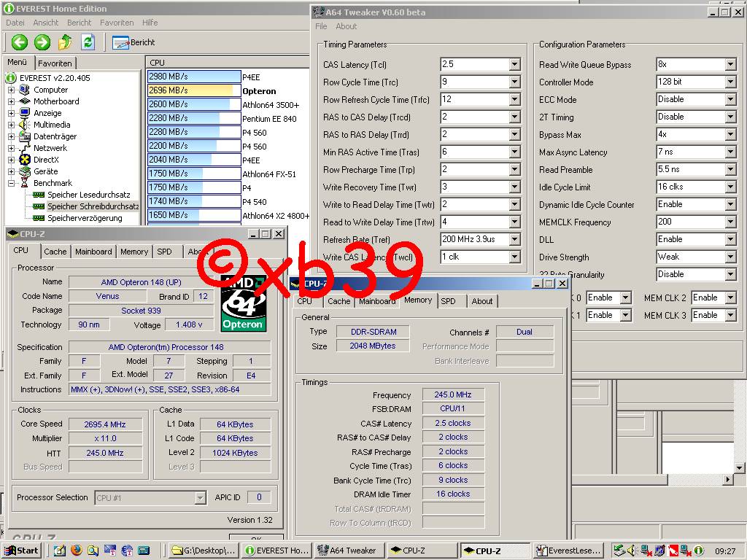This screenshot has width=747, height=560.
Task: Click the 2695.4 MHz Core Speed value
Action: 105,424
